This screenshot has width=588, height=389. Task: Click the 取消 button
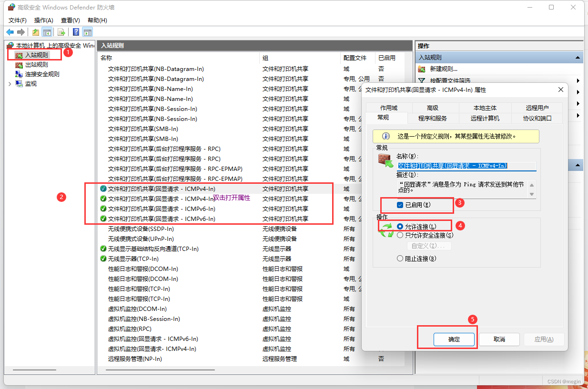499,339
